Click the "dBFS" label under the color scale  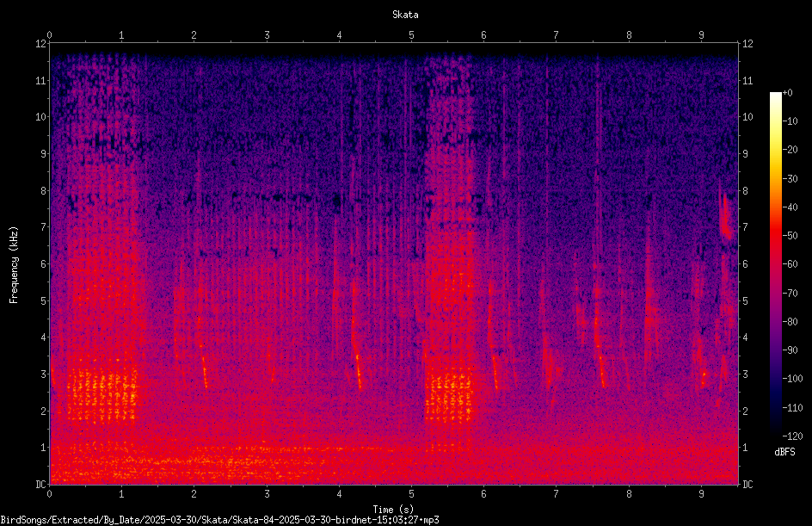(x=784, y=452)
